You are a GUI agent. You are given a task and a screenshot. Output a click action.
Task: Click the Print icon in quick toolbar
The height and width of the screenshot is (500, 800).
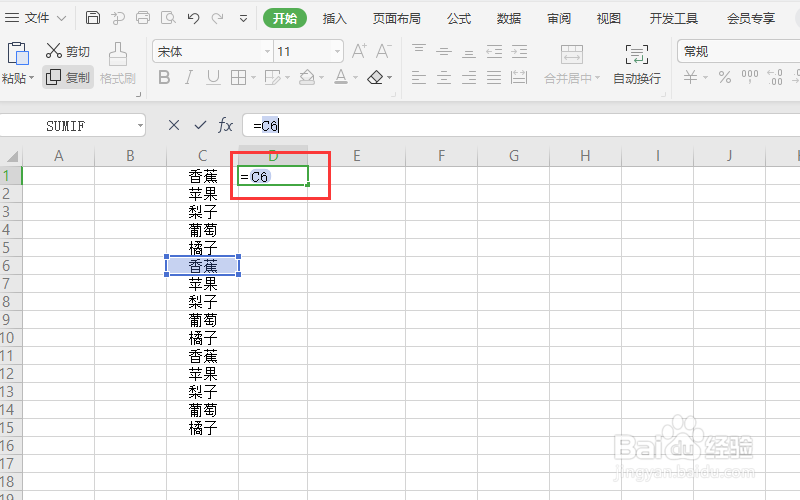(x=143, y=18)
